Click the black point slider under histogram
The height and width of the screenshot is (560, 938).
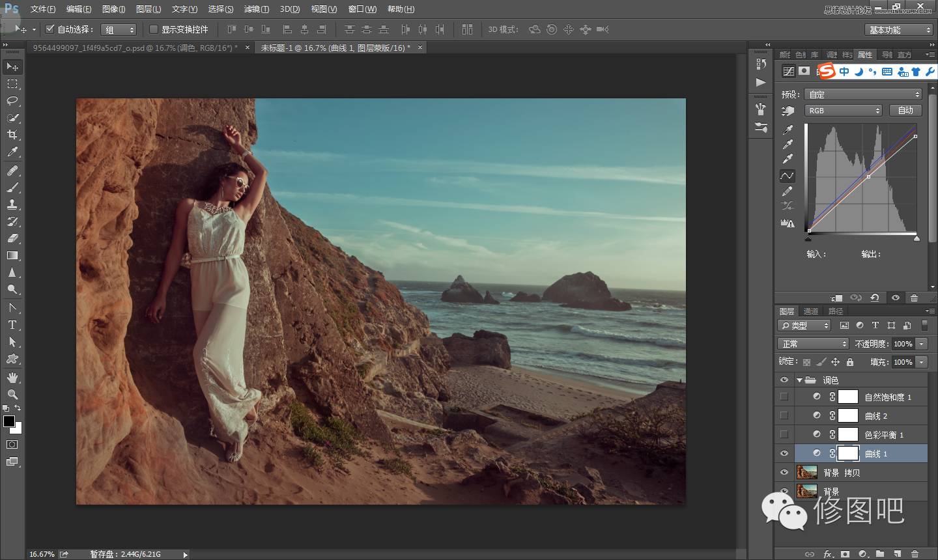[x=808, y=238]
